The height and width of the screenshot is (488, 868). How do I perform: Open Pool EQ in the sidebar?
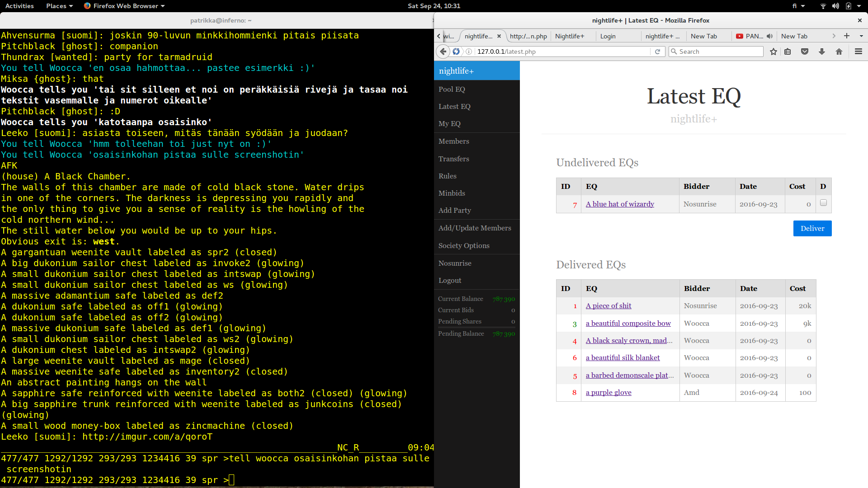[452, 89]
